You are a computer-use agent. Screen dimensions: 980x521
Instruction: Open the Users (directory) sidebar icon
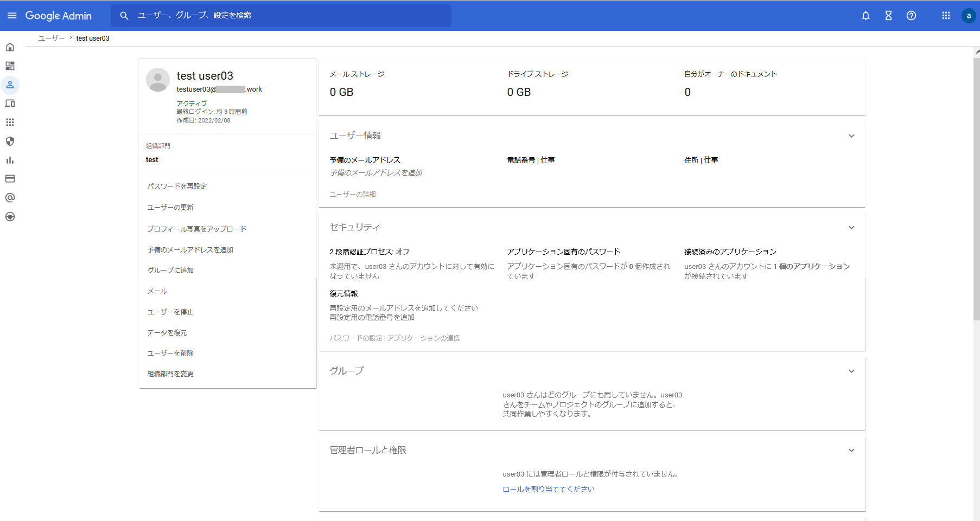click(10, 85)
